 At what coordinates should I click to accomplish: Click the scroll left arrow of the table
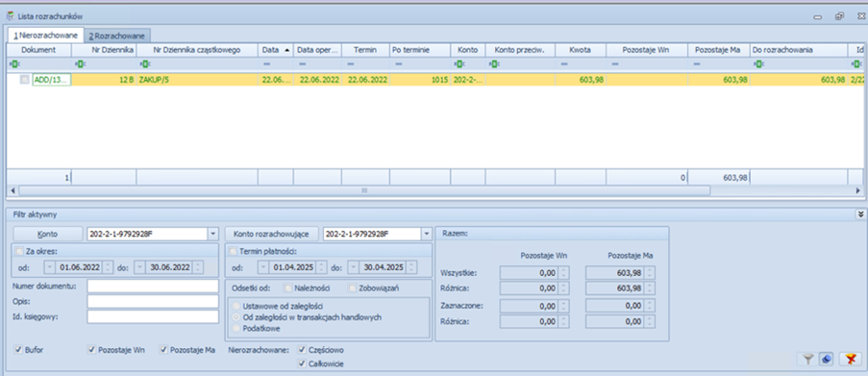[12, 190]
